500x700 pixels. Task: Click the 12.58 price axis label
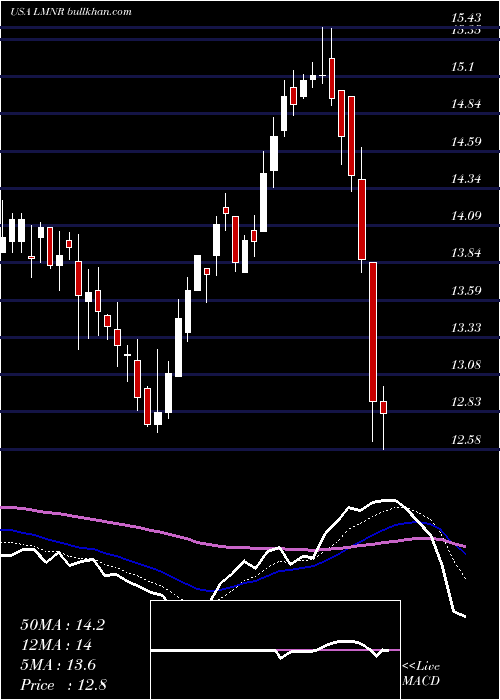tap(466, 439)
